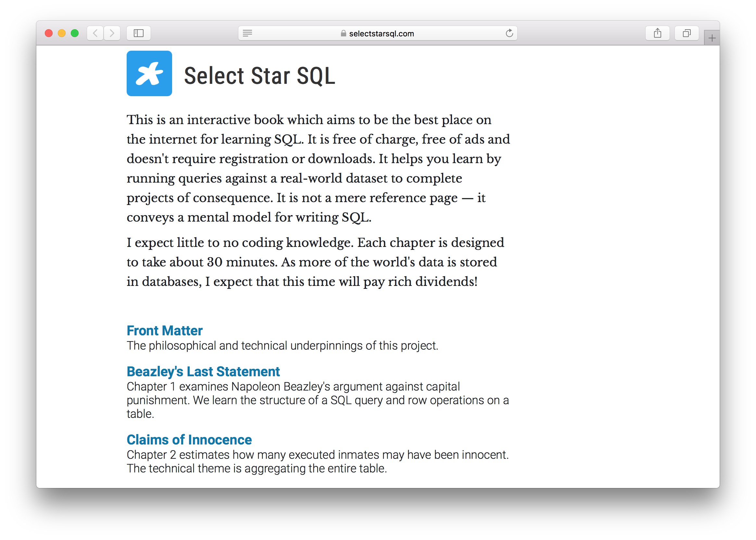The image size is (756, 540).
Task: Click the Chapter 2 description text
Action: point(318,462)
